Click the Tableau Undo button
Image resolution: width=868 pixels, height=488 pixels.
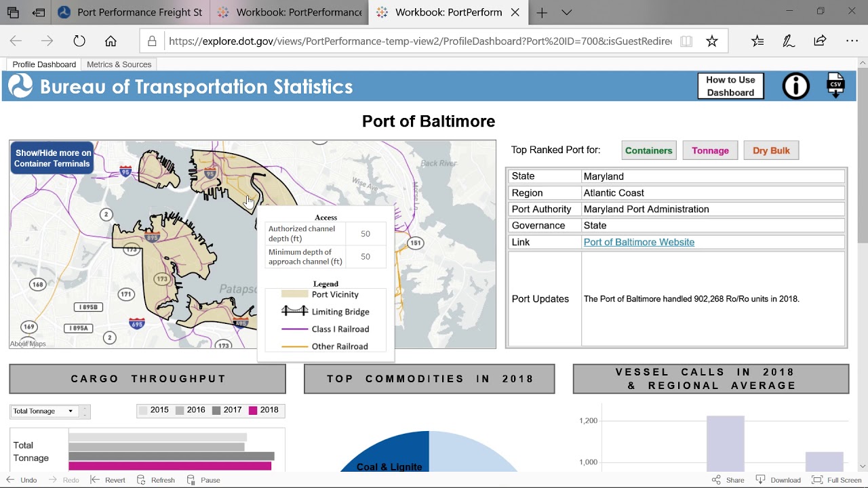(22, 480)
